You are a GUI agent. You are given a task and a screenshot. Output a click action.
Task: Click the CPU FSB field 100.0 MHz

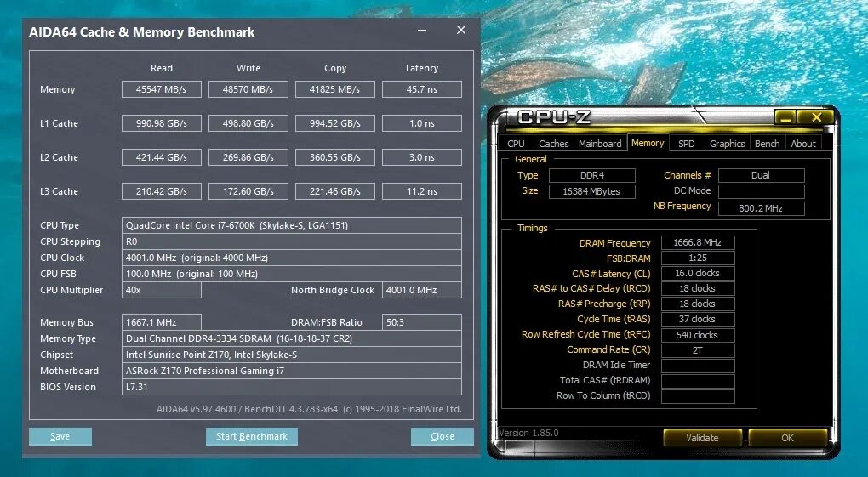coord(292,274)
